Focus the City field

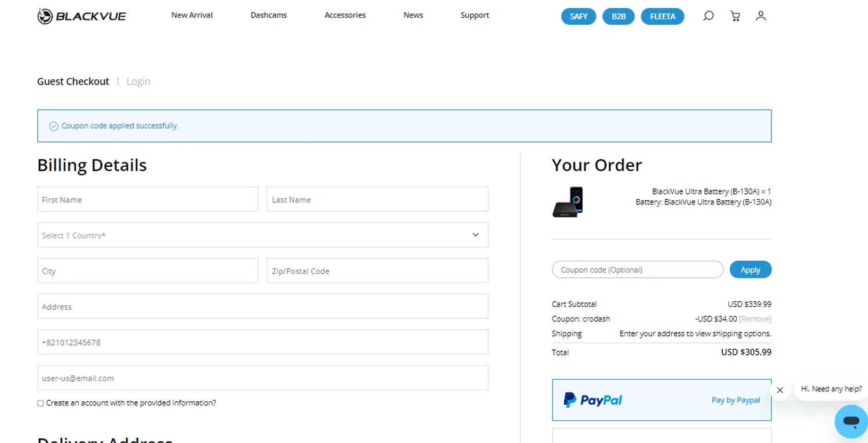148,270
